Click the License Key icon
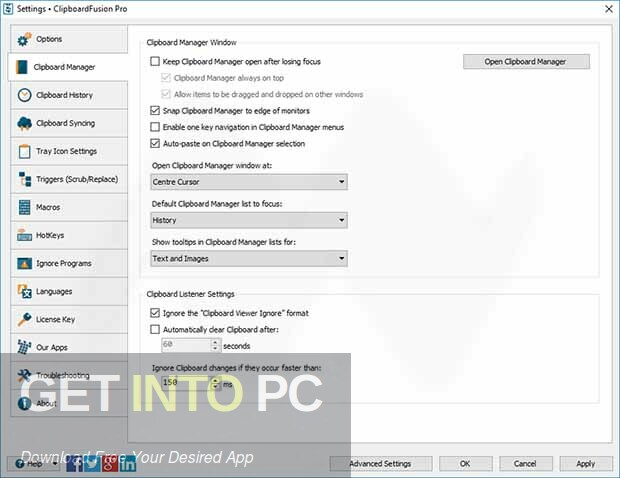 pos(24,319)
